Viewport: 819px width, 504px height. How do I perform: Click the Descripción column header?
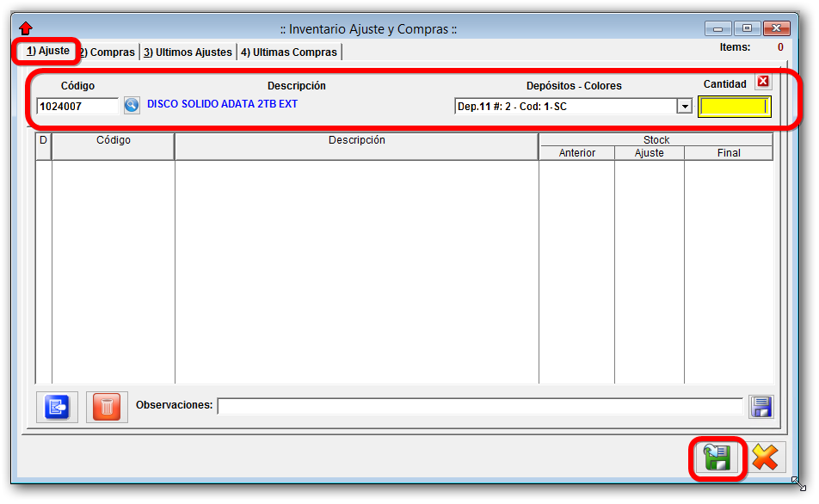[x=356, y=140]
